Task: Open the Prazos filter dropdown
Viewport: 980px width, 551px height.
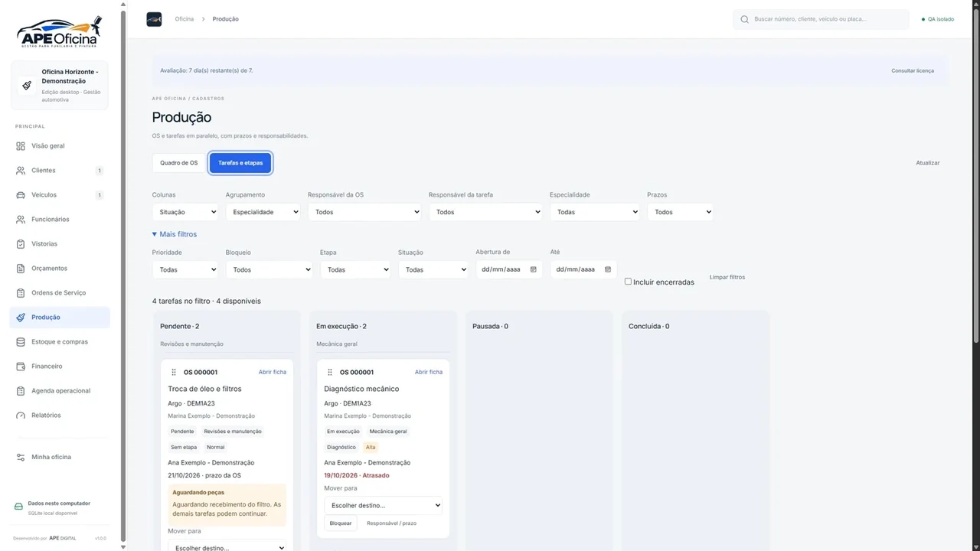Action: pos(680,212)
